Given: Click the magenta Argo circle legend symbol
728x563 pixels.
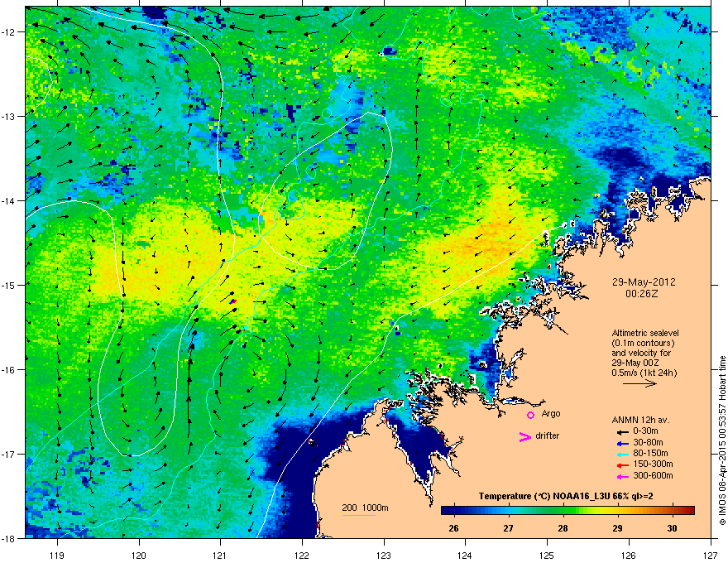Looking at the screenshot, I should pyautogui.click(x=530, y=415).
